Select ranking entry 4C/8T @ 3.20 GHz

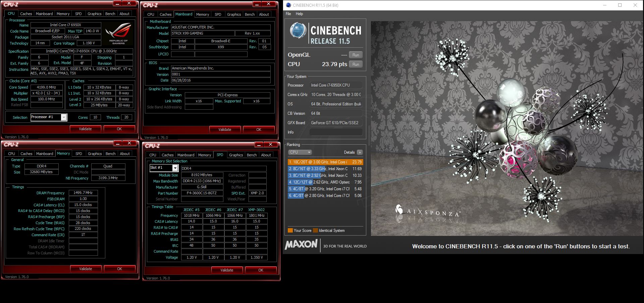pos(325,189)
